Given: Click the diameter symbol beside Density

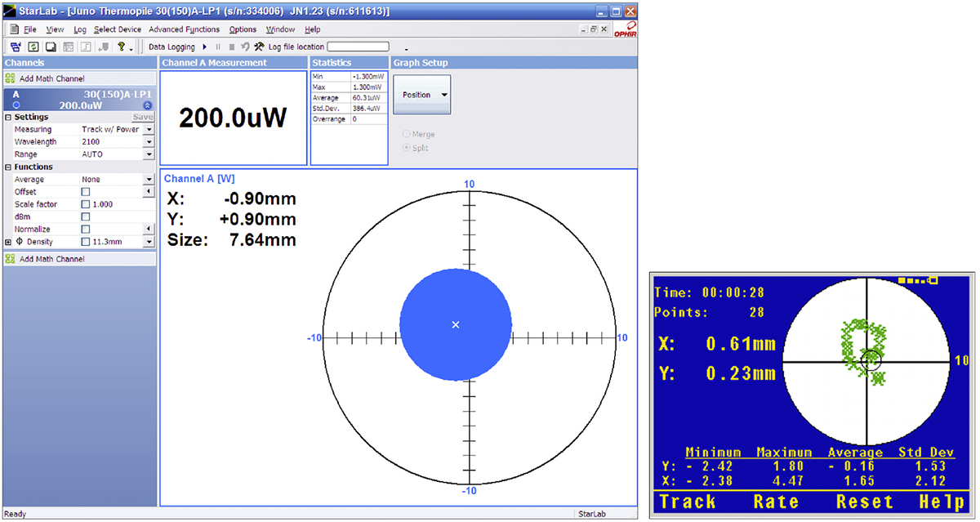Looking at the screenshot, I should point(20,242).
